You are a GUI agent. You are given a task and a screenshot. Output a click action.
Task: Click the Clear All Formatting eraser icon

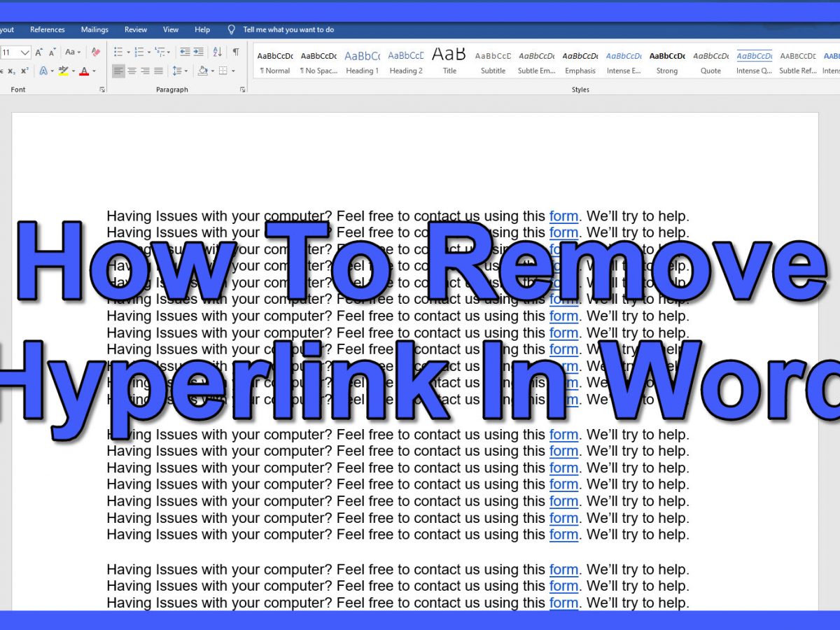click(x=96, y=52)
